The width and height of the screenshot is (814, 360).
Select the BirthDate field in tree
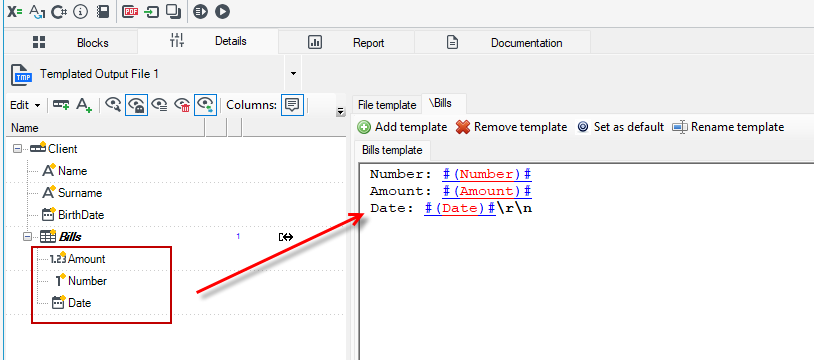click(80, 215)
